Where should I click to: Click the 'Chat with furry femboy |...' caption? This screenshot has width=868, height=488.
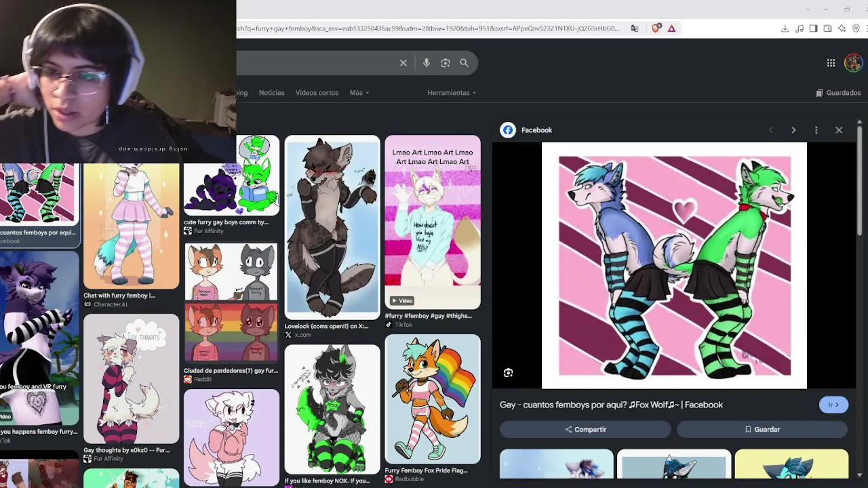click(119, 296)
